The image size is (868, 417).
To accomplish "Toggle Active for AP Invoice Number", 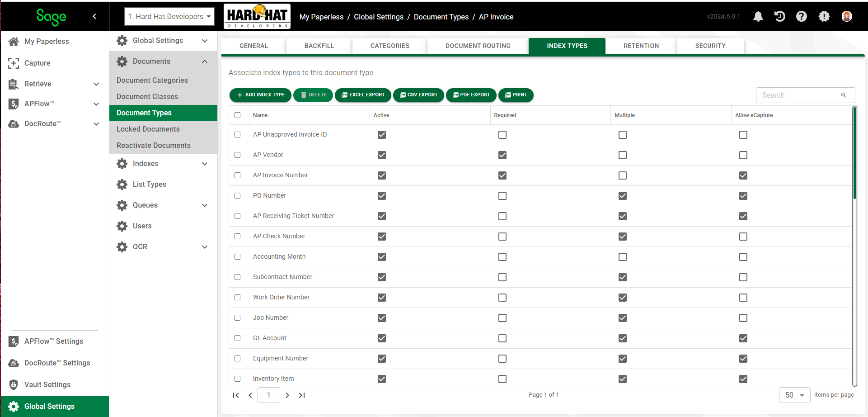I will (382, 175).
